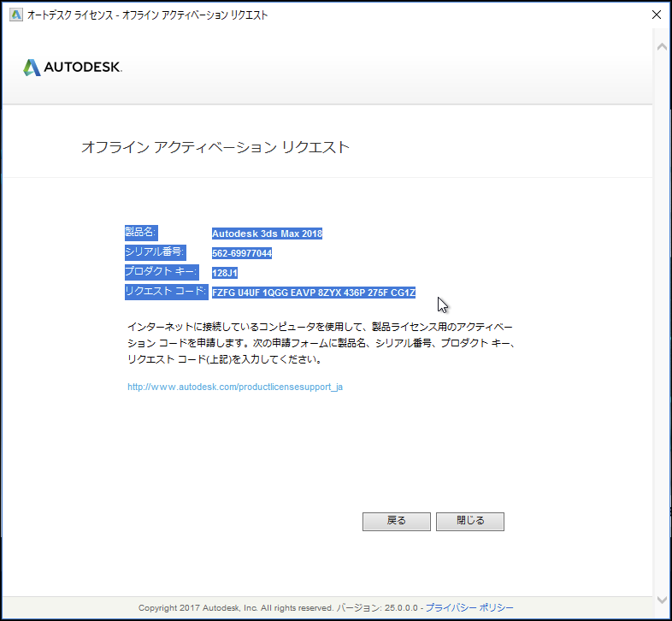This screenshot has height=621, width=672.
Task: Close the Autodesk license window with X
Action: (x=656, y=15)
